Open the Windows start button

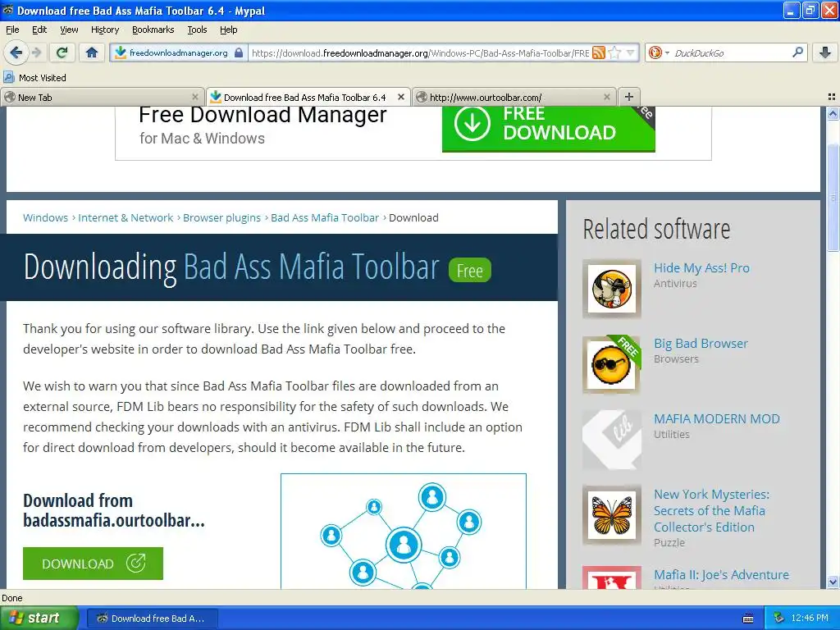(39, 618)
